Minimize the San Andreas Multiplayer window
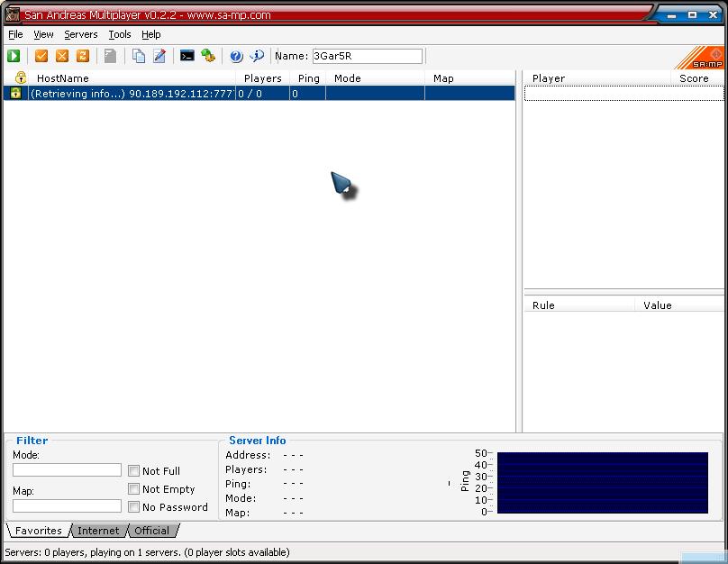This screenshot has height=564, width=728. click(671, 15)
